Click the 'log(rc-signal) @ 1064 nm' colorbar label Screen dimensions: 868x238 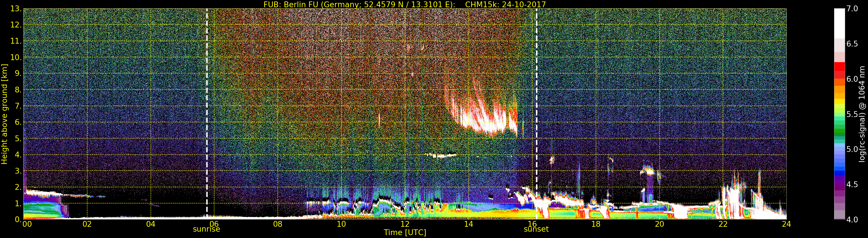(x=862, y=114)
